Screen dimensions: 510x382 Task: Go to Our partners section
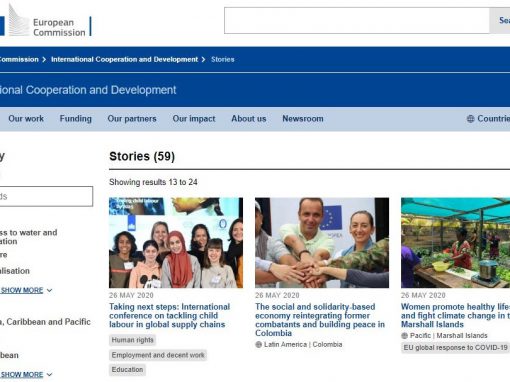pyautogui.click(x=132, y=119)
